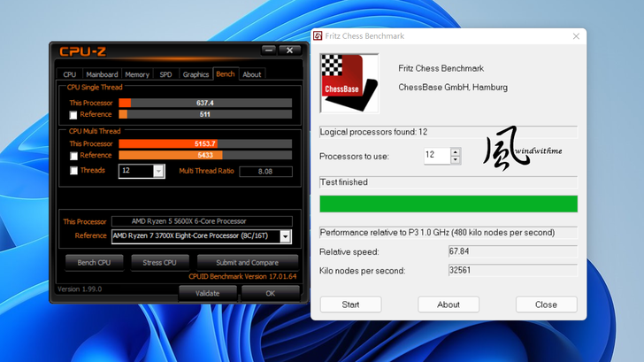Switch to the CPU tab

(x=69, y=74)
